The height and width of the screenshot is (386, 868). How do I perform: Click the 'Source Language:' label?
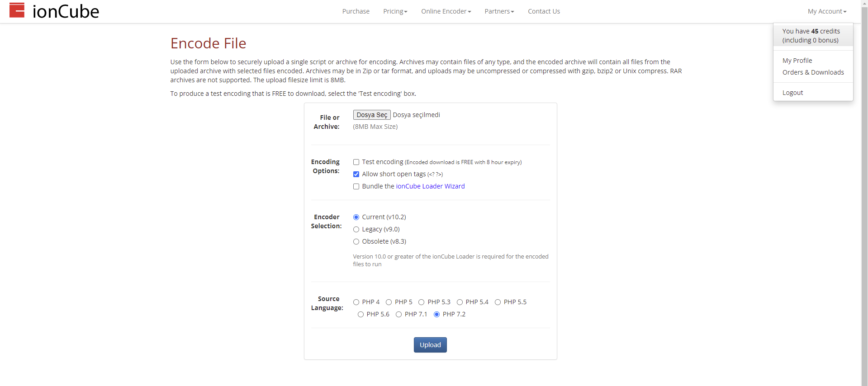point(327,303)
